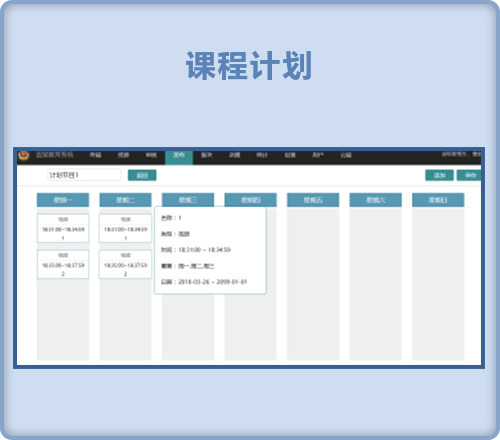Select the 审核 navigation menu item

(151, 155)
